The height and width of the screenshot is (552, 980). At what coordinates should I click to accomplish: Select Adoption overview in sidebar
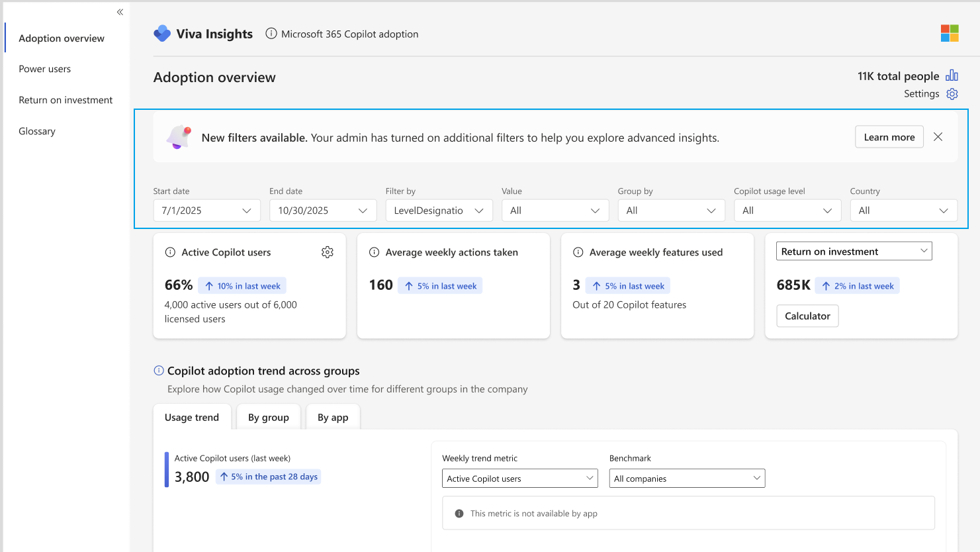point(62,38)
